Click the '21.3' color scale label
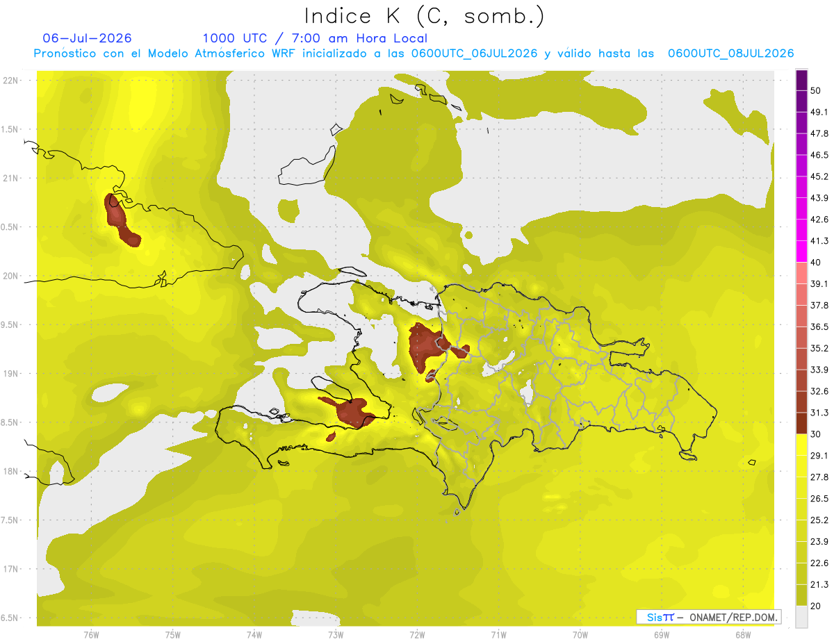The height and width of the screenshot is (644, 834). pos(820,584)
